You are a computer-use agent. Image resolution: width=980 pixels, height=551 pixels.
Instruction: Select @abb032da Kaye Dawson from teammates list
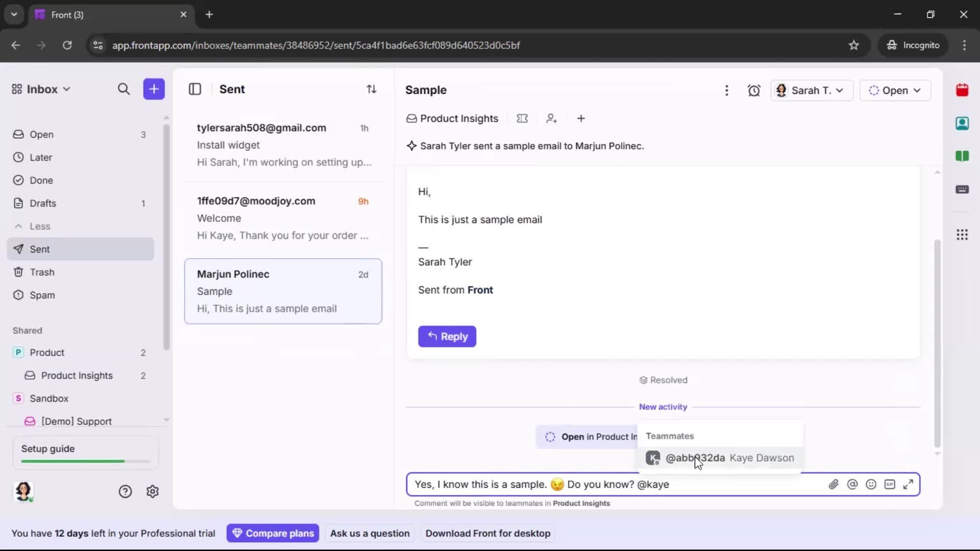(x=720, y=458)
